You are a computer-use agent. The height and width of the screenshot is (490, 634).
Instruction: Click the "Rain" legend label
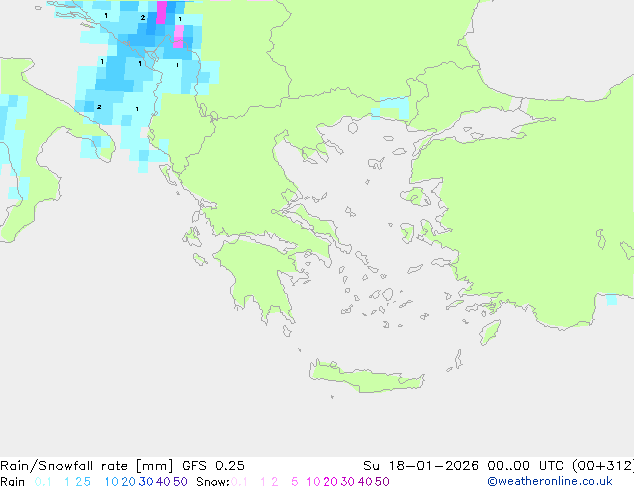tap(13, 482)
